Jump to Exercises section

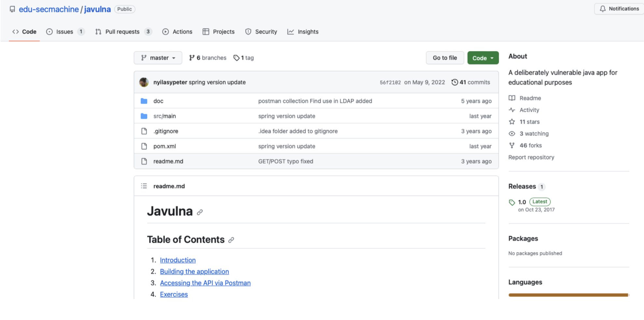[x=174, y=294]
